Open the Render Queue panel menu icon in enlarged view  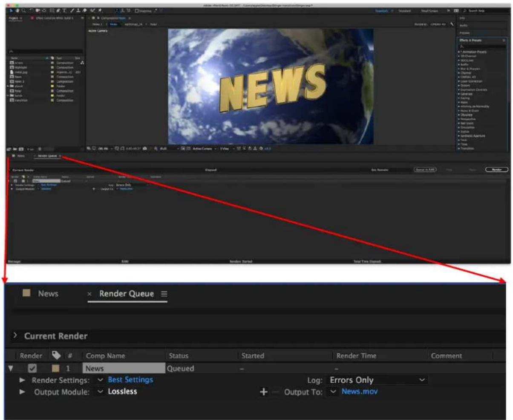tap(164, 294)
